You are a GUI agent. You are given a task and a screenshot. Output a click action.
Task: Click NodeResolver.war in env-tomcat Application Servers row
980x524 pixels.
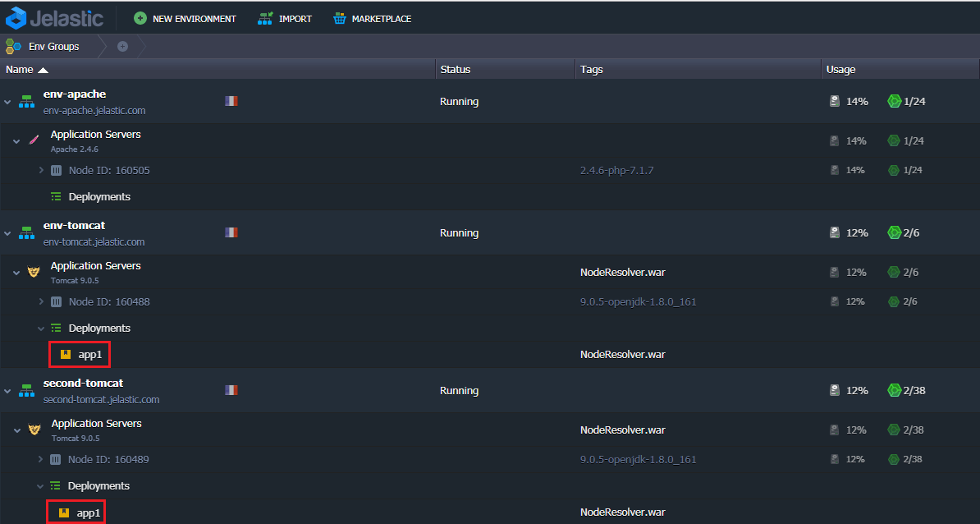[622, 272]
